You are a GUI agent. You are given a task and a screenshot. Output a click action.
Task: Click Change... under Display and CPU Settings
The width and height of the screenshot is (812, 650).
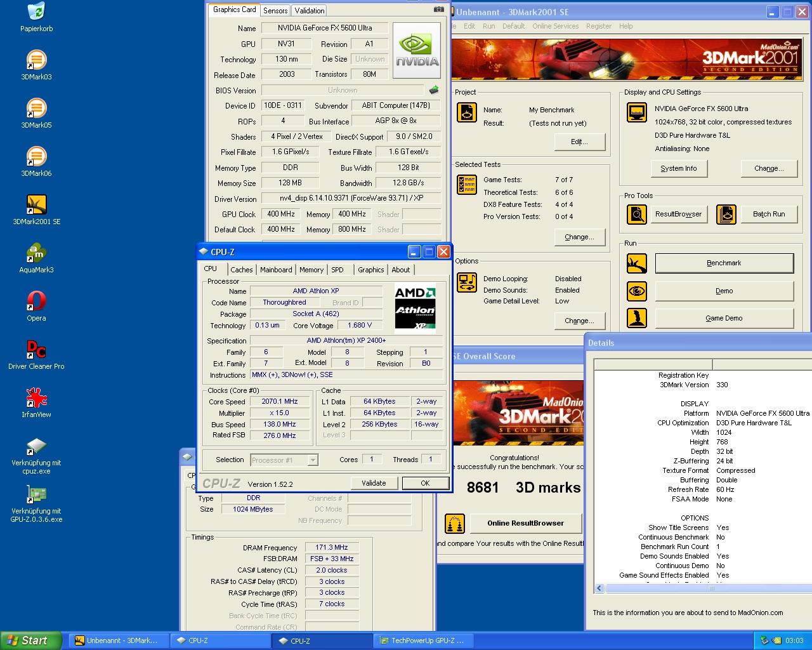pyautogui.click(x=769, y=168)
